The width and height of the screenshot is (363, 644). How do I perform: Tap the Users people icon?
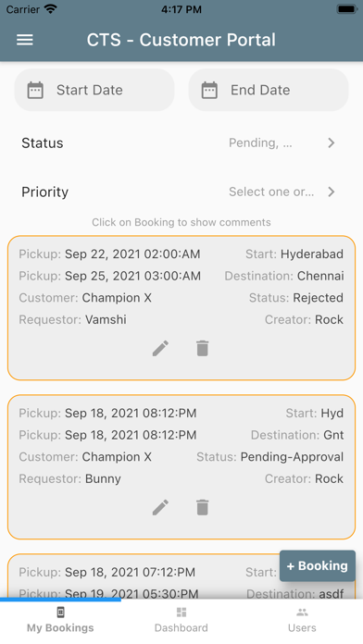[x=302, y=613]
